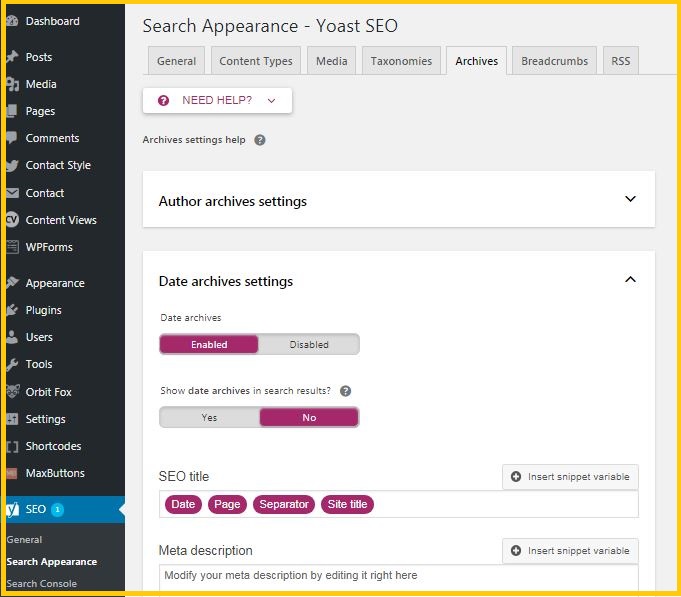Click the Archives settings help text
Image resolution: width=681 pixels, height=597 pixels.
pyautogui.click(x=194, y=140)
